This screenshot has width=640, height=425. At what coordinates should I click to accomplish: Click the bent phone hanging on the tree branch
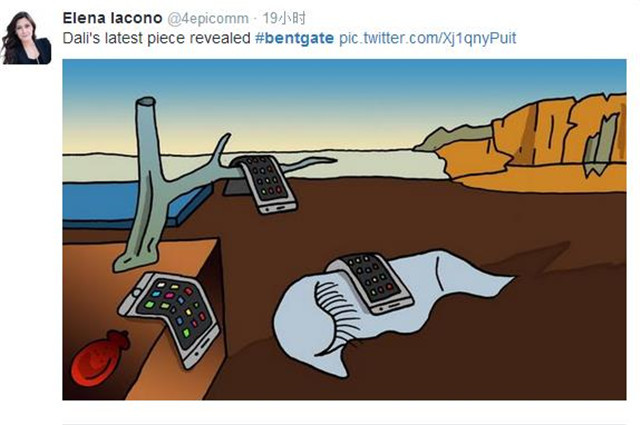(264, 183)
